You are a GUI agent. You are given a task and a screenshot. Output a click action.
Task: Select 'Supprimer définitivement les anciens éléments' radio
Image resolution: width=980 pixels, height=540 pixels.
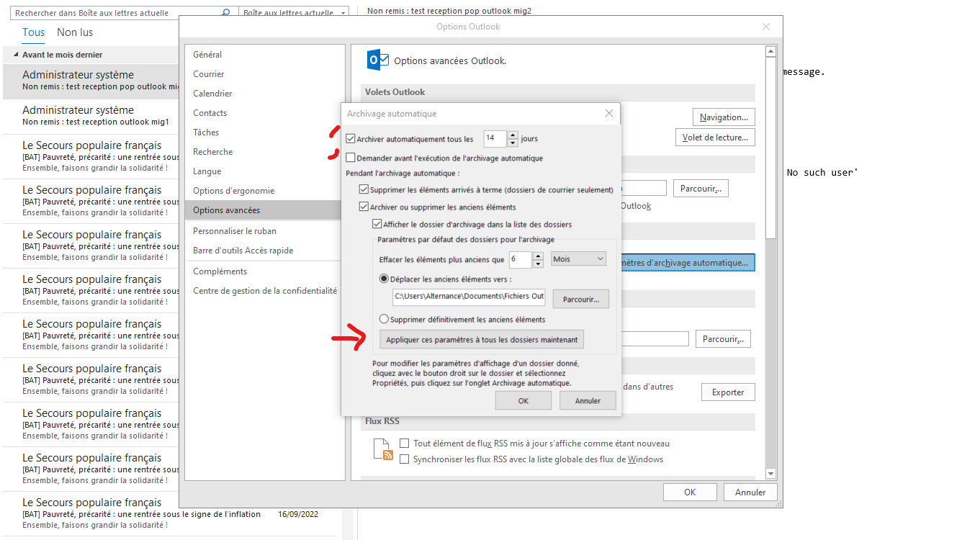pos(384,319)
